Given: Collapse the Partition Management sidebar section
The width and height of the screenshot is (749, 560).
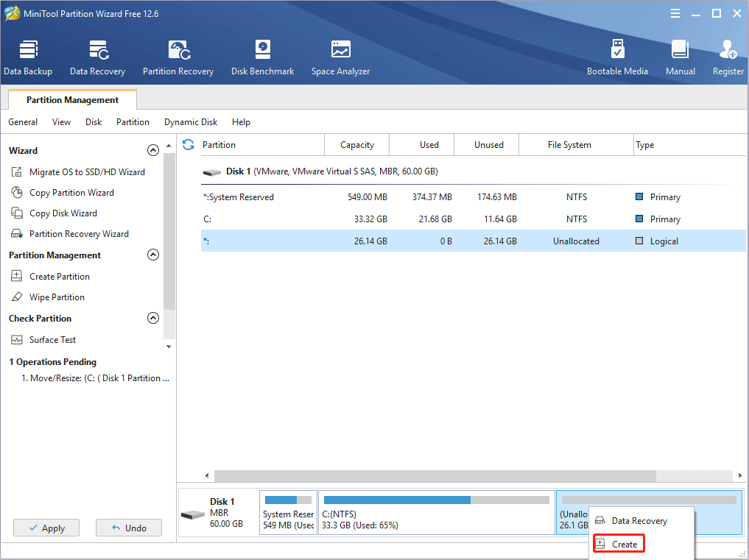Looking at the screenshot, I should tap(153, 255).
